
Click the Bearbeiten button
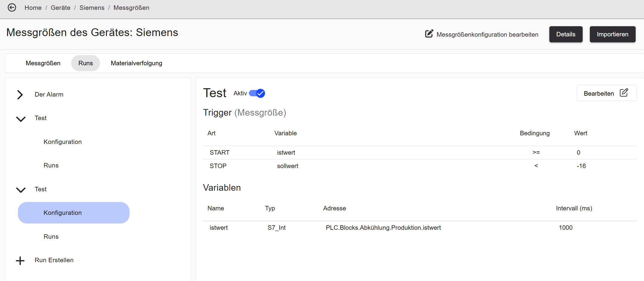click(606, 93)
